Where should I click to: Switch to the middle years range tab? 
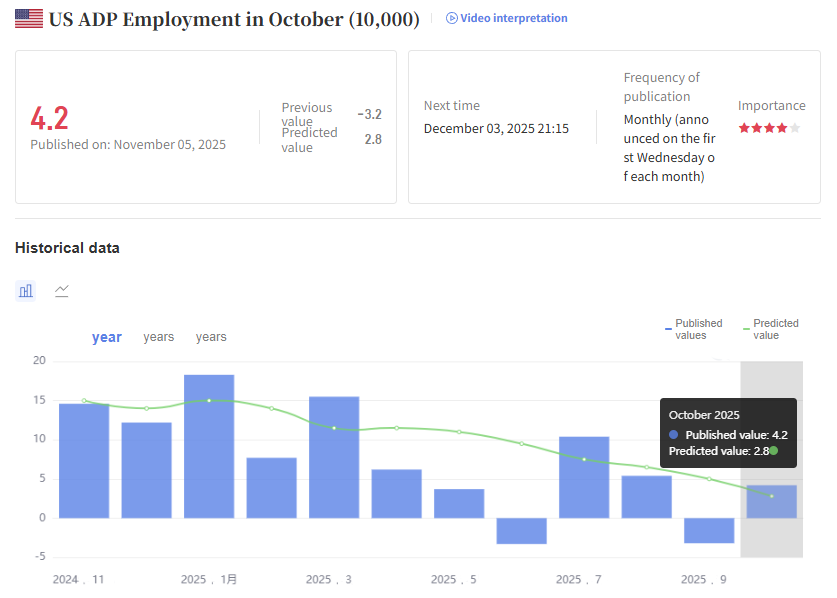pyautogui.click(x=158, y=337)
